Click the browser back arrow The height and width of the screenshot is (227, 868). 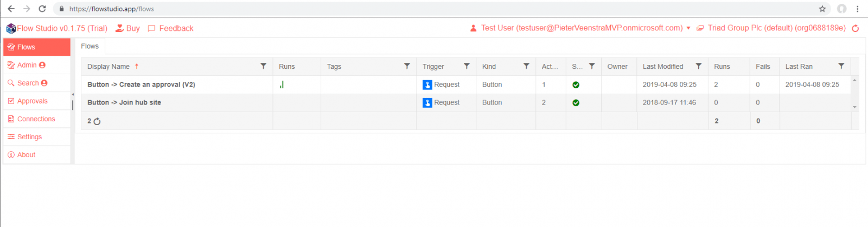[x=11, y=9]
